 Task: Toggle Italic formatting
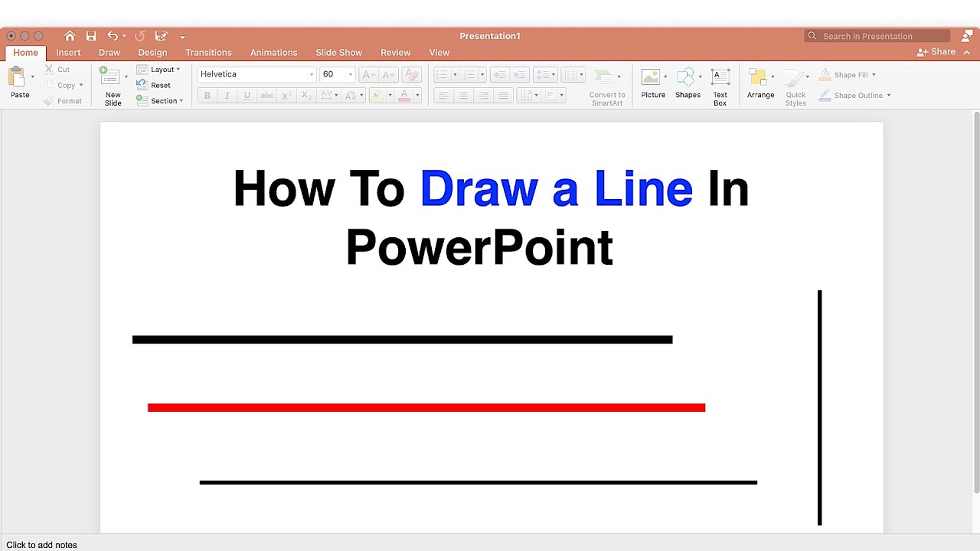227,96
